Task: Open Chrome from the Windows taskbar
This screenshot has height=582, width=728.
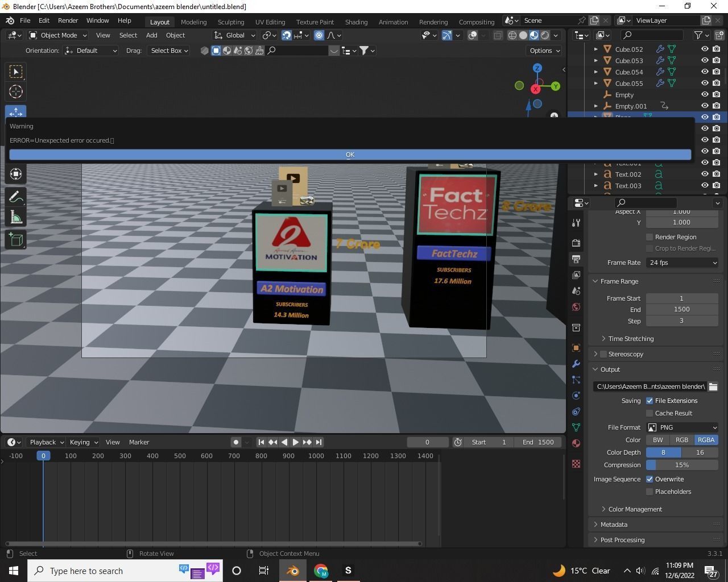Action: (x=321, y=571)
